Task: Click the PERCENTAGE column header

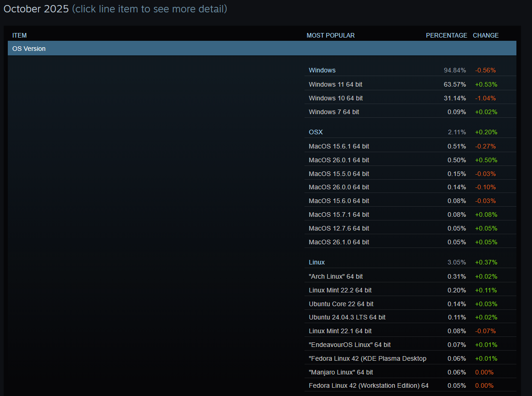Action: click(x=447, y=35)
